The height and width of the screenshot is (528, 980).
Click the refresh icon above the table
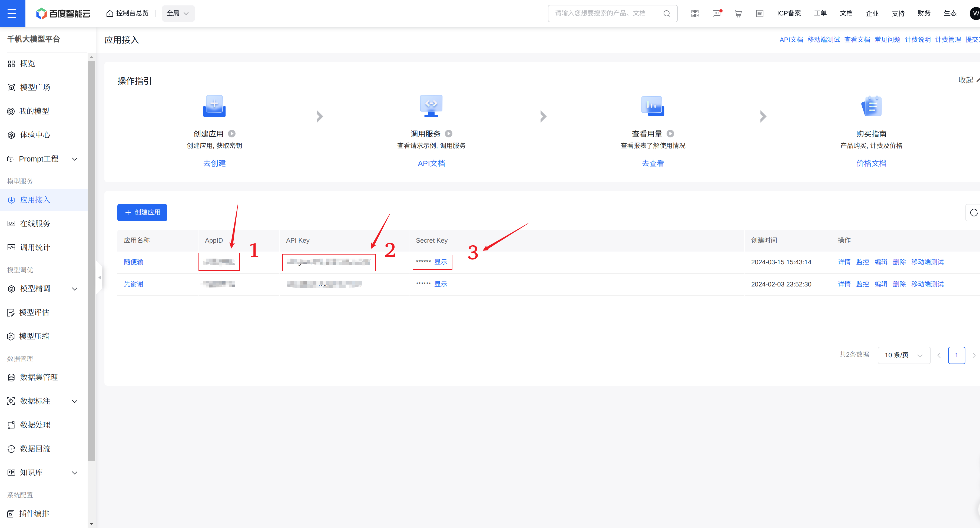(973, 212)
